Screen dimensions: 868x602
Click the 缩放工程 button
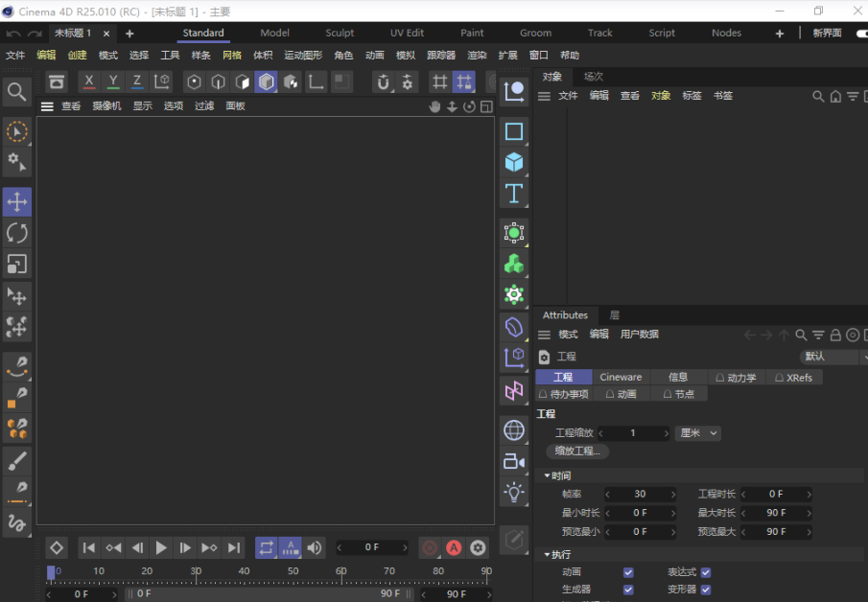(x=577, y=451)
